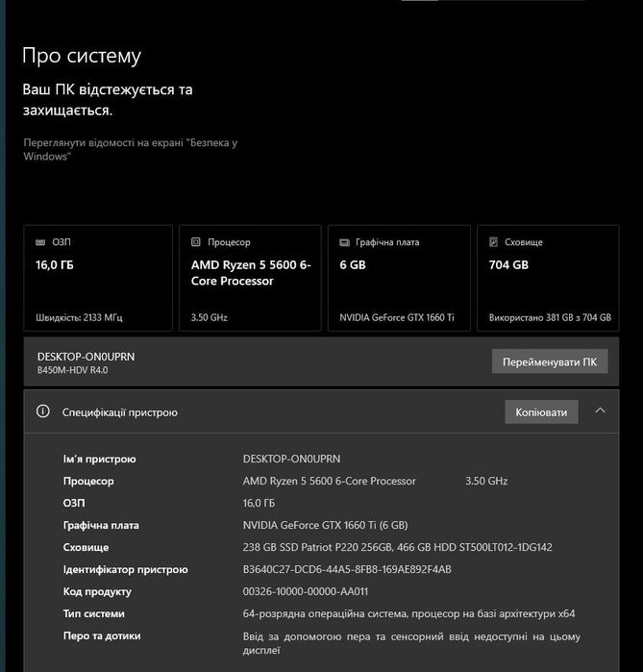Click the RAM chip icon next to ОЗП
The width and height of the screenshot is (643, 672).
[40, 242]
